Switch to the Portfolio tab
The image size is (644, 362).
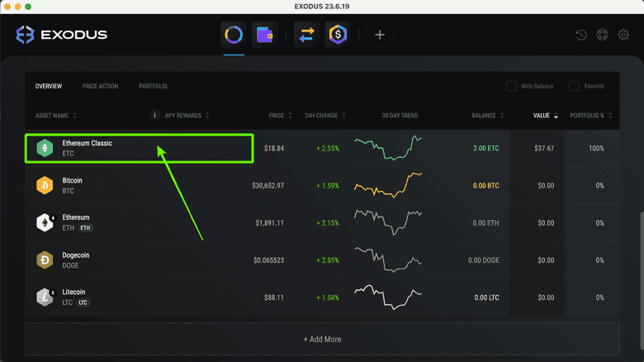point(153,86)
